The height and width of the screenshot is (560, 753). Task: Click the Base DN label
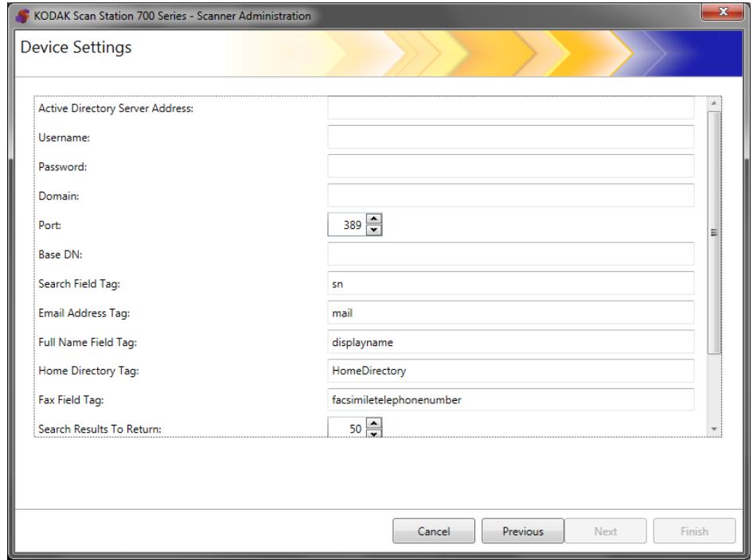[x=60, y=255]
